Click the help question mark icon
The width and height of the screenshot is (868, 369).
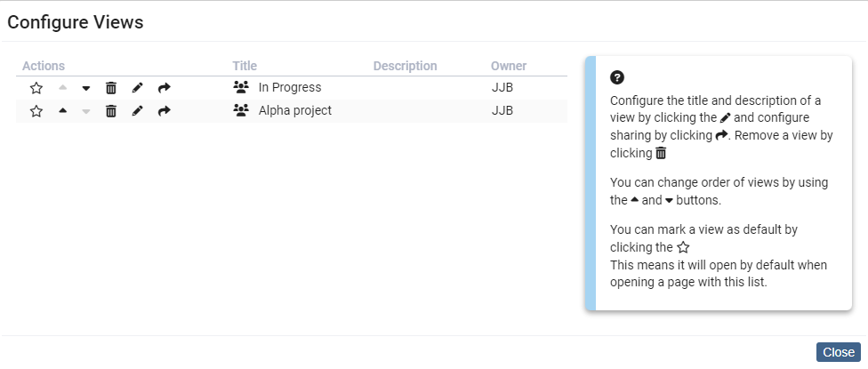pyautogui.click(x=617, y=77)
